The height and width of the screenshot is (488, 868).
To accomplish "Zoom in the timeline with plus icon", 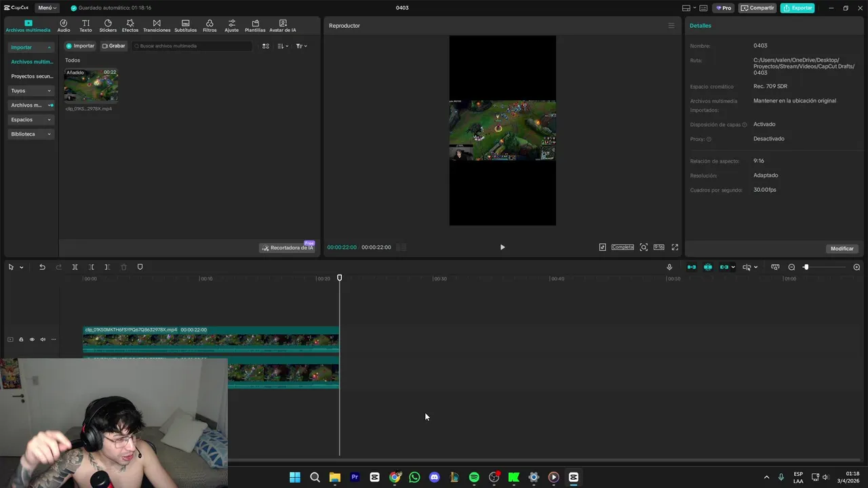I will [856, 267].
